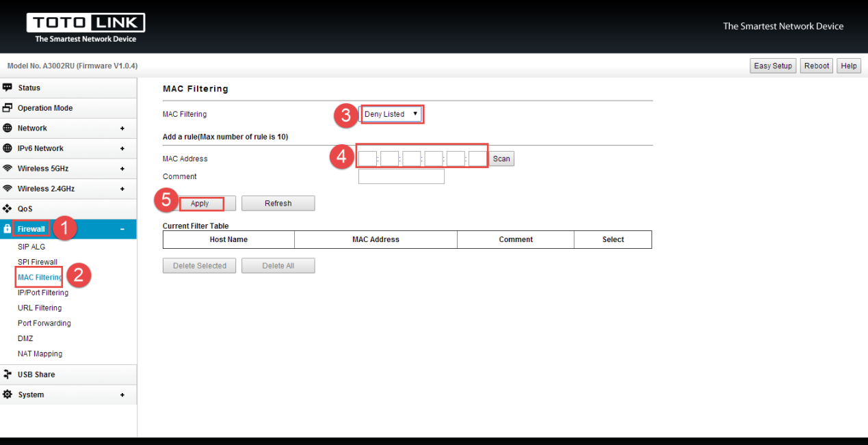
Task: Click the Apply button
Action: (x=200, y=204)
